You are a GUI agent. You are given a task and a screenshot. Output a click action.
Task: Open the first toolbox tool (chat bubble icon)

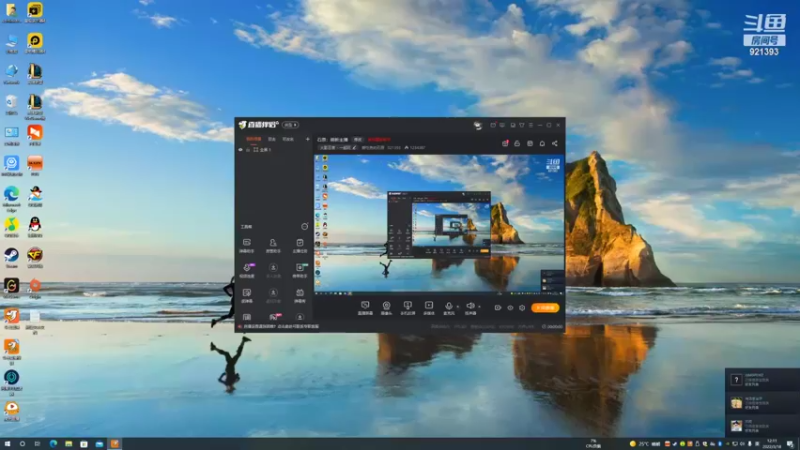pos(246,245)
